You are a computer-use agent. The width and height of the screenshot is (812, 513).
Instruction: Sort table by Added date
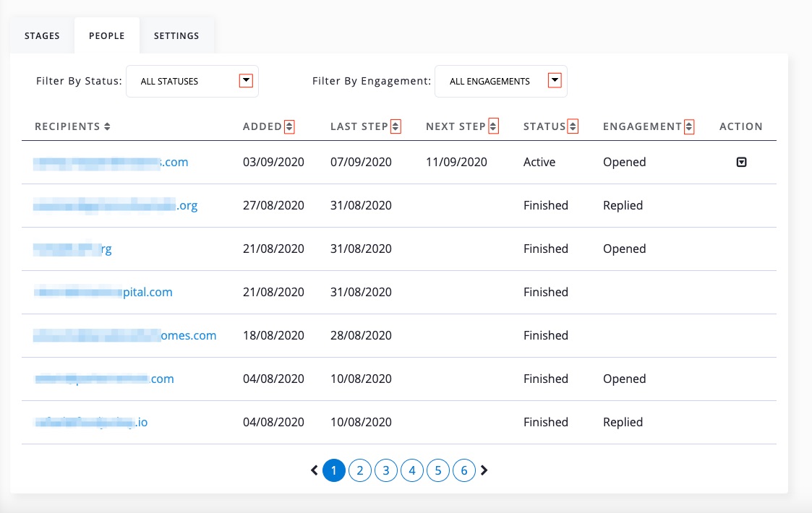pos(289,126)
